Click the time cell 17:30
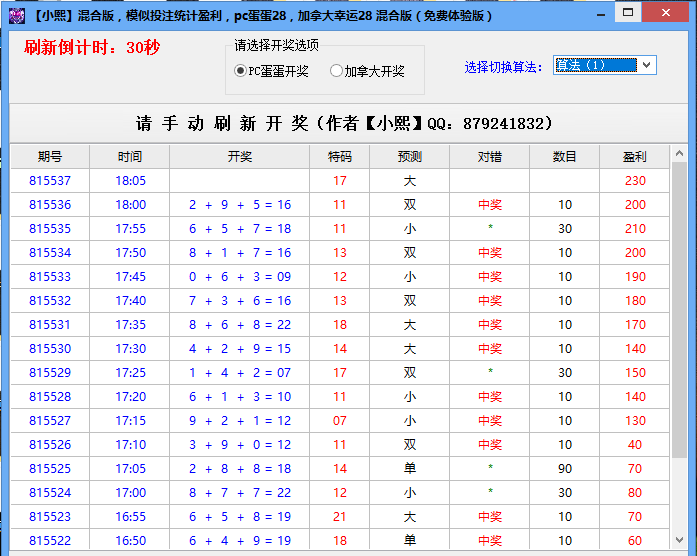 (x=130, y=349)
